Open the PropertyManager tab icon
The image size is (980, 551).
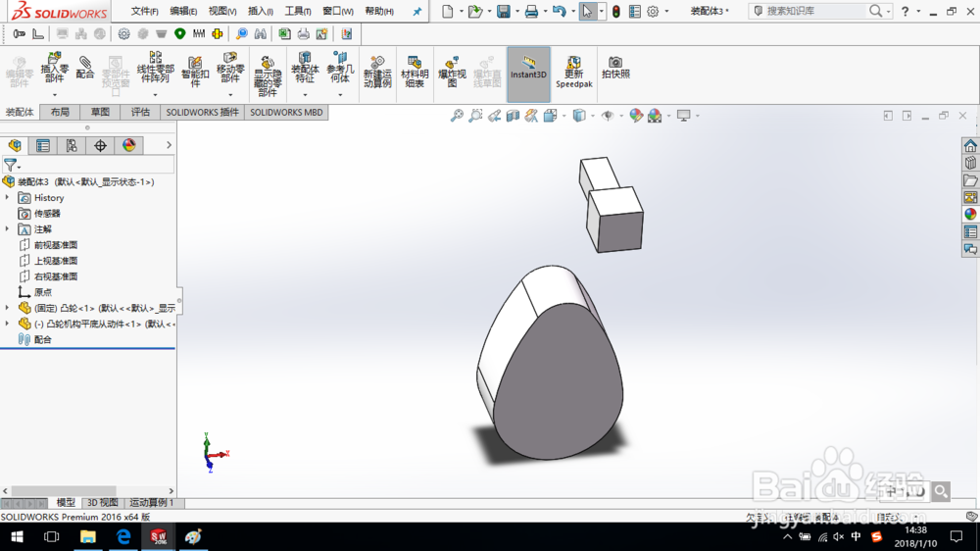(42, 146)
